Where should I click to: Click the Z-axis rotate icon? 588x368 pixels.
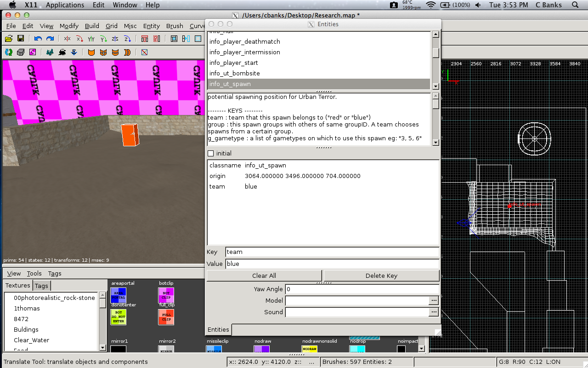tap(127, 39)
